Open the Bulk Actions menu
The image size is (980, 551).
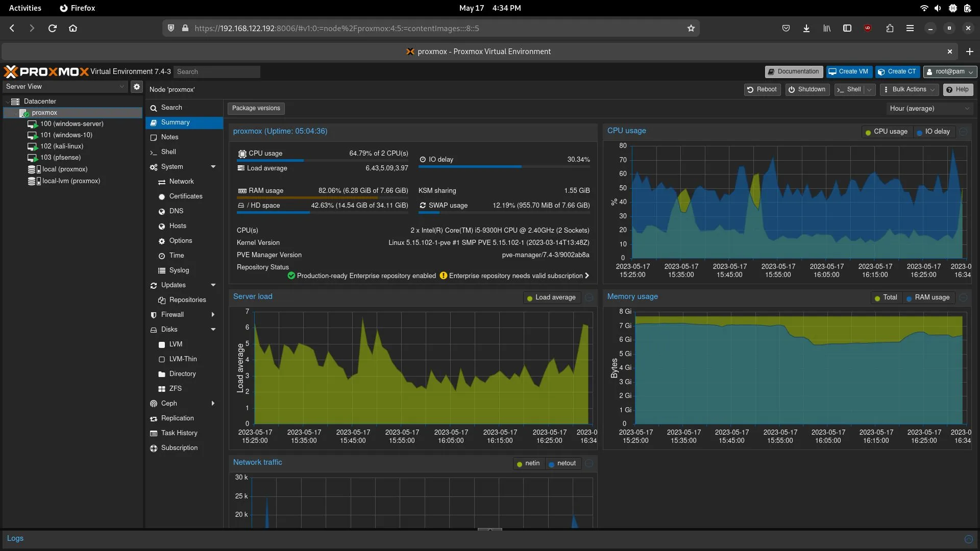[x=909, y=89]
